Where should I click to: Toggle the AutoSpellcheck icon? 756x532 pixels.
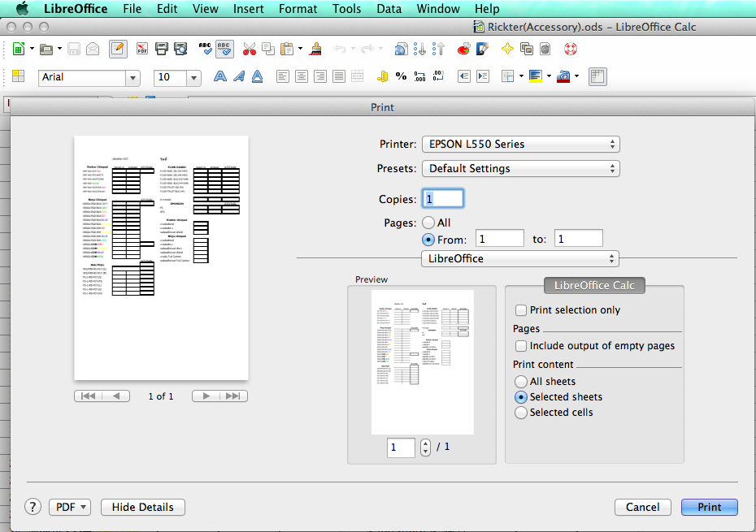(x=224, y=49)
